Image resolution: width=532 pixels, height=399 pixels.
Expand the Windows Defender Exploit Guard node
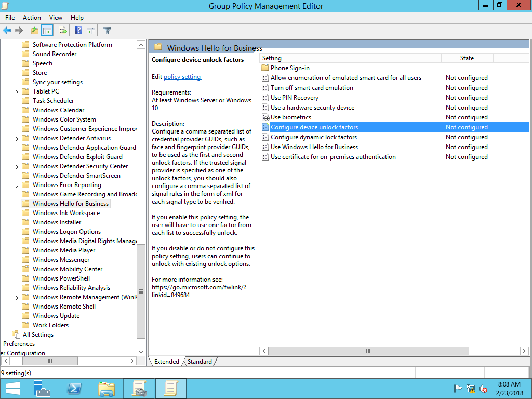coord(17,157)
